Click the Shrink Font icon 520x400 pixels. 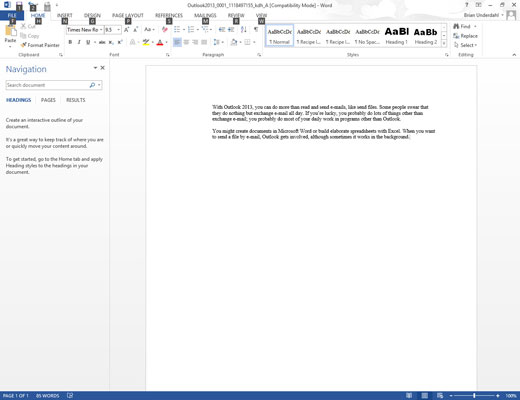coord(135,30)
